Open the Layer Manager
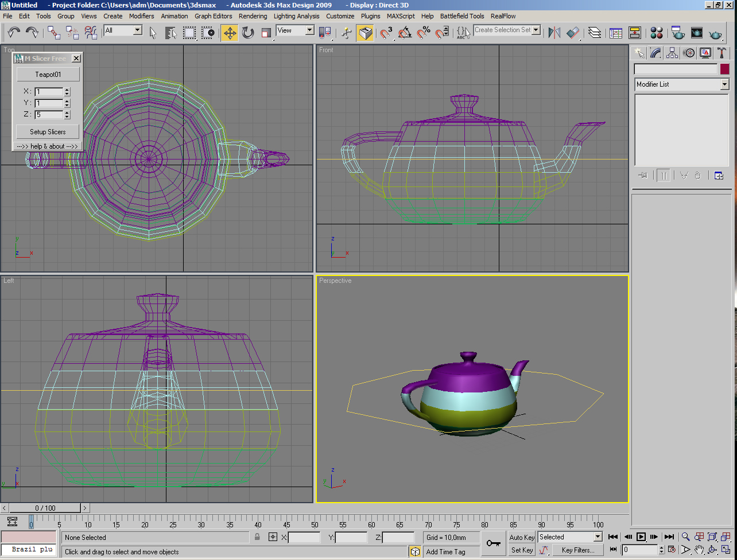 pyautogui.click(x=595, y=33)
